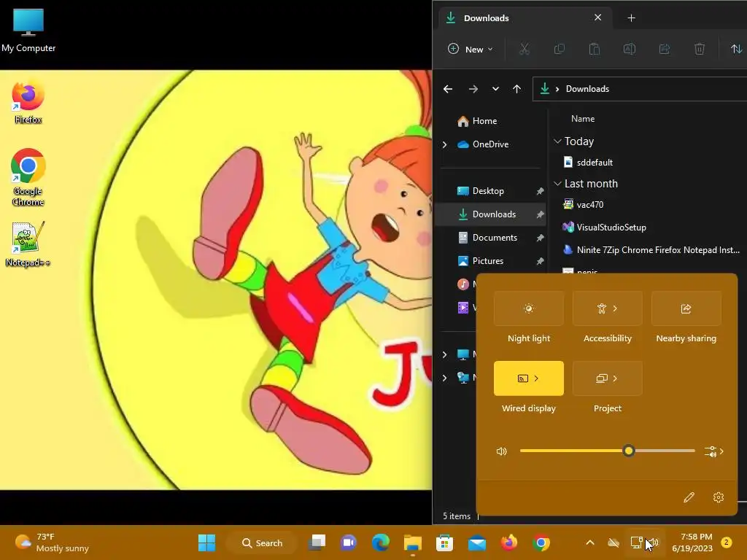The height and width of the screenshot is (560, 747).
Task: Click the Sort icon in Explorer toolbar
Action: [736, 49]
